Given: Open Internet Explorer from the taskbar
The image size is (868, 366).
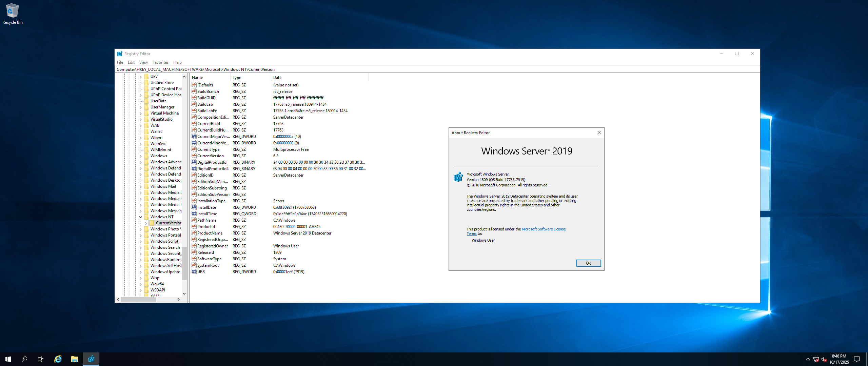Looking at the screenshot, I should click(58, 359).
